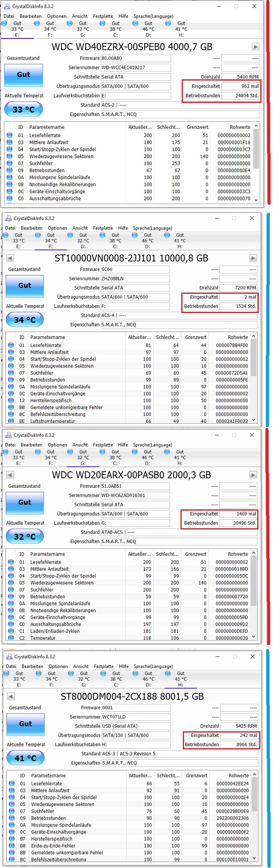This screenshot has height=868, width=280.
Task: Click 32 °C temperature button, WD20EARX window
Action: (x=25, y=537)
